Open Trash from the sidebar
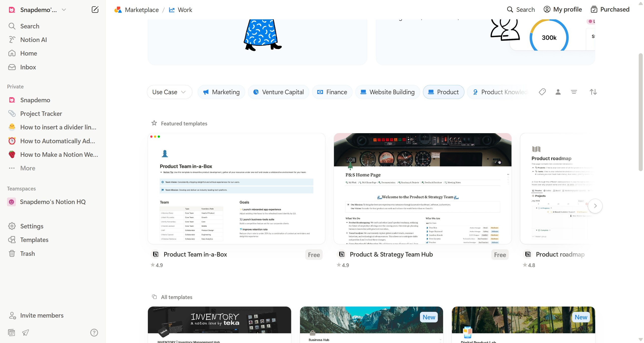 53,254
